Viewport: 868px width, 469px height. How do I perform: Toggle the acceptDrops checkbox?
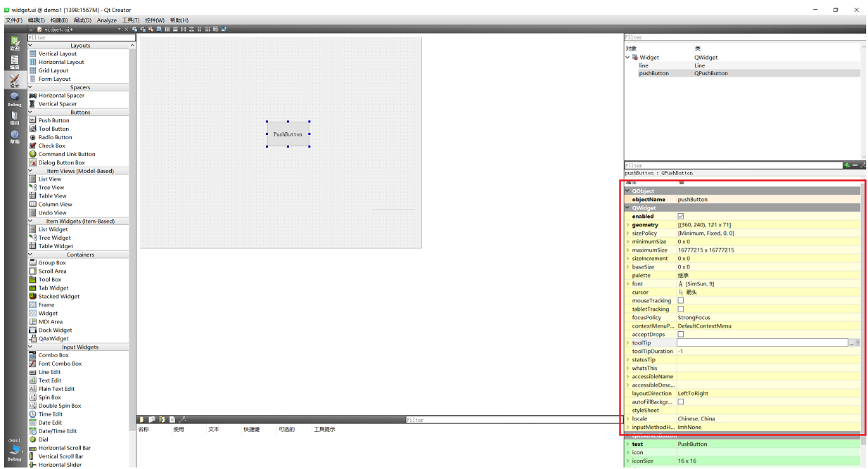[x=680, y=334]
